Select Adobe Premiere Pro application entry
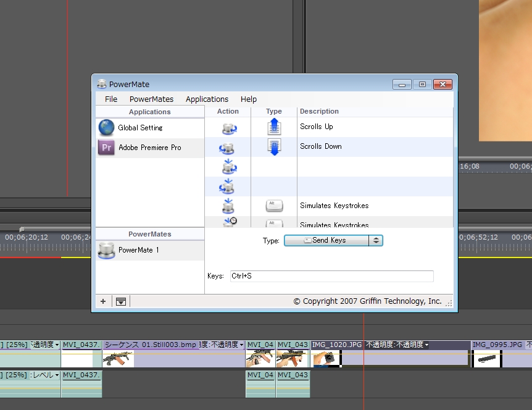The height and width of the screenshot is (410, 532). 150,148
